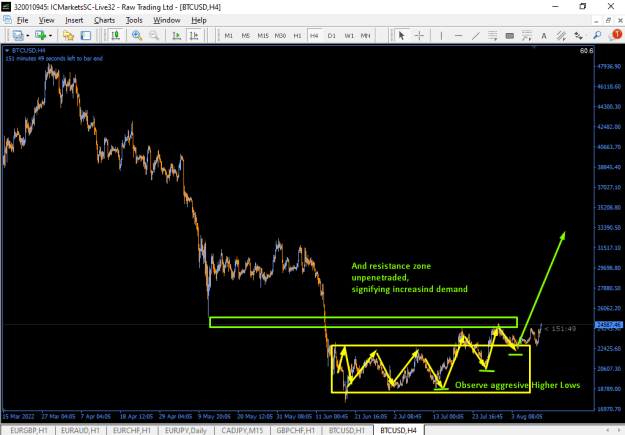Zoom out of the chart
Screen dimensions: 625x435
[x=154, y=35]
